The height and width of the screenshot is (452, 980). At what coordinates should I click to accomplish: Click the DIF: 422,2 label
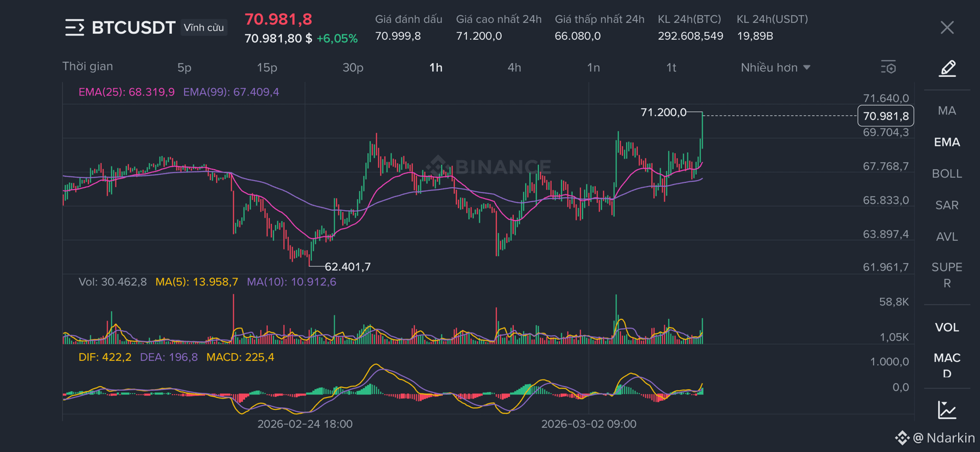(x=105, y=357)
